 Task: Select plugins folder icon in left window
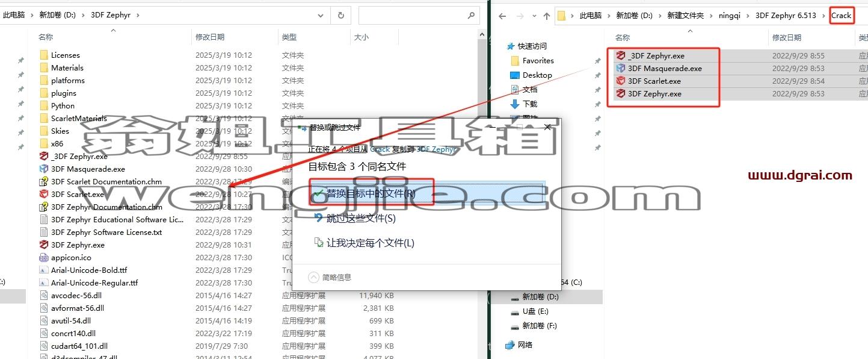tap(43, 93)
